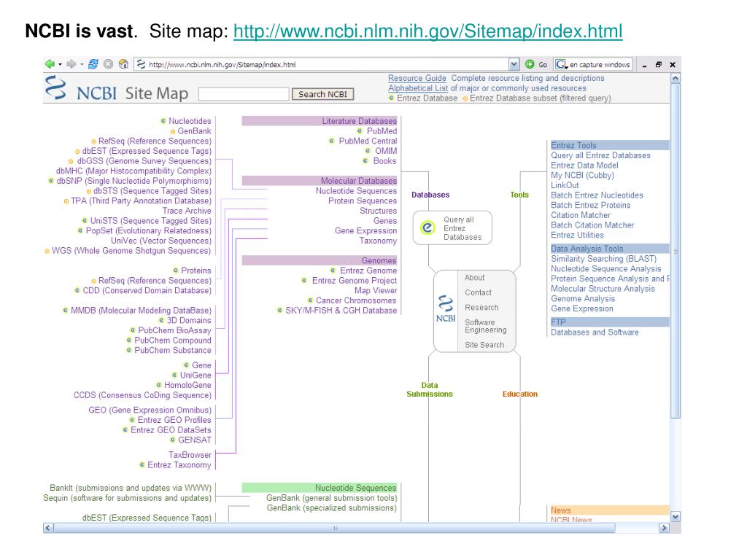
Task: Click the Molecular Databases header
Action: [320, 181]
